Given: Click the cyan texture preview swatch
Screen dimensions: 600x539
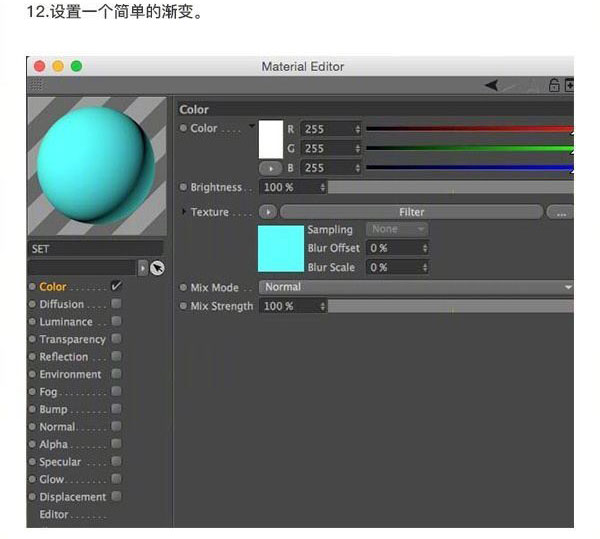Looking at the screenshot, I should click(281, 249).
